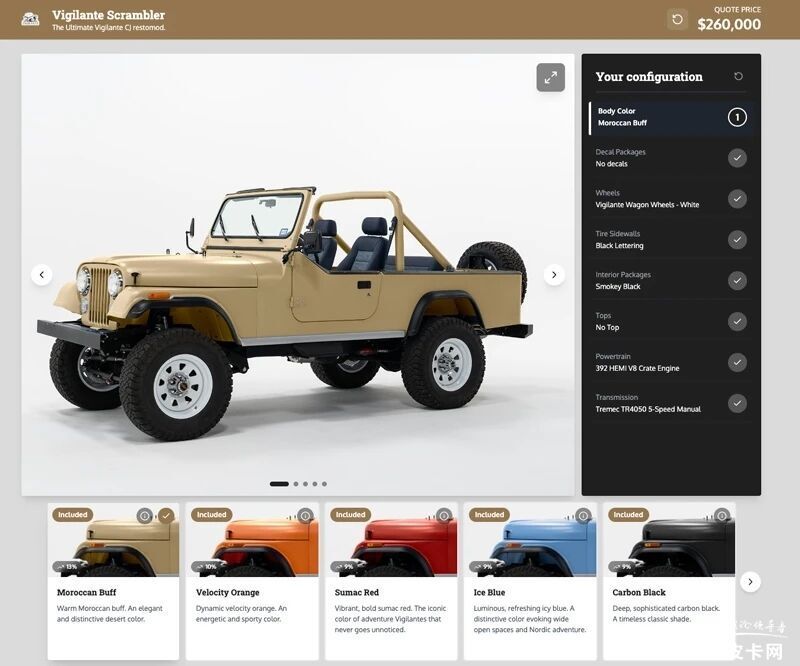Viewport: 800px width, 666px height.
Task: Select the Ice Blue color swatch image
Action: tap(530, 540)
